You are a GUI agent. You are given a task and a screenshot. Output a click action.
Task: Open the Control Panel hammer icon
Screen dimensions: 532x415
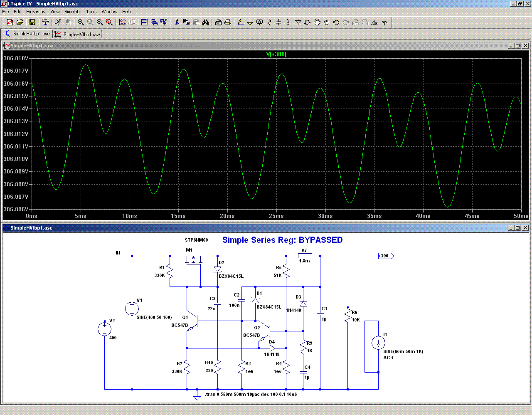coord(45,22)
